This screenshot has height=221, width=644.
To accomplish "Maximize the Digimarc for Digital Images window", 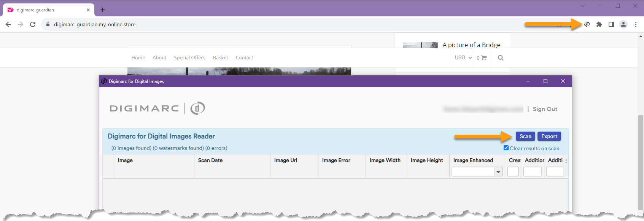I will 545,81.
